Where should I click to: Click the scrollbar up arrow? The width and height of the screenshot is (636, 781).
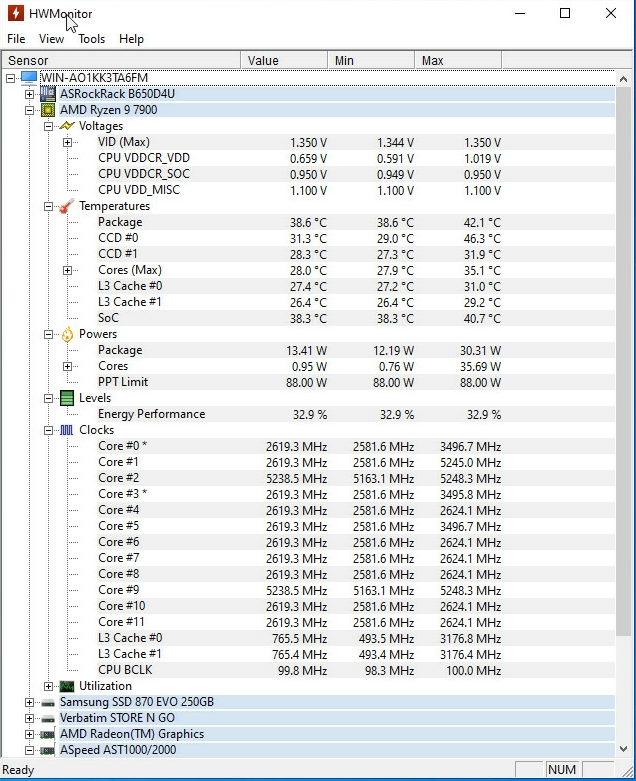(x=624, y=79)
